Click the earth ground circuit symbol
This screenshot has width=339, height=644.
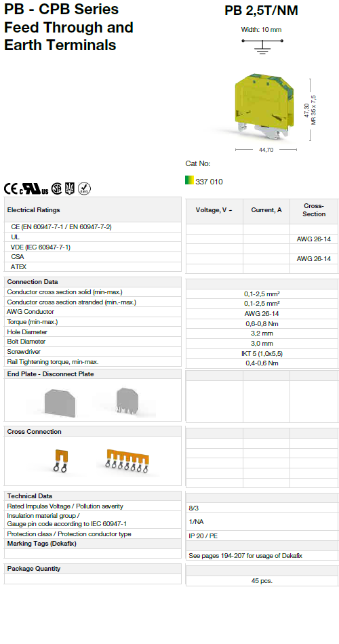[262, 46]
